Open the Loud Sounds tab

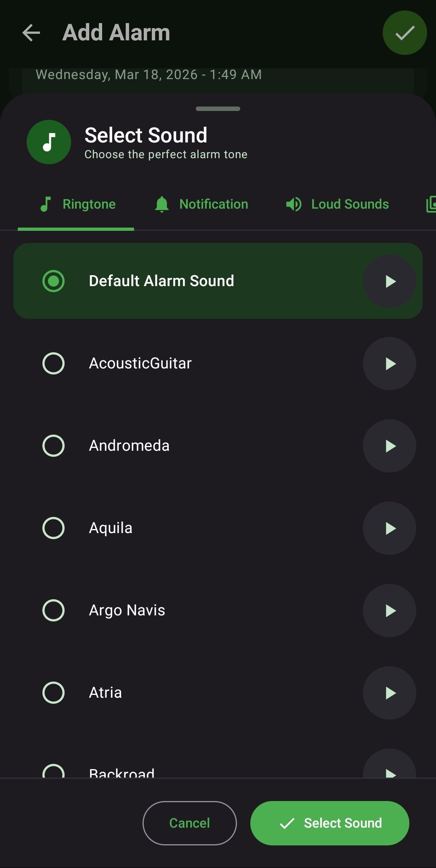337,205
